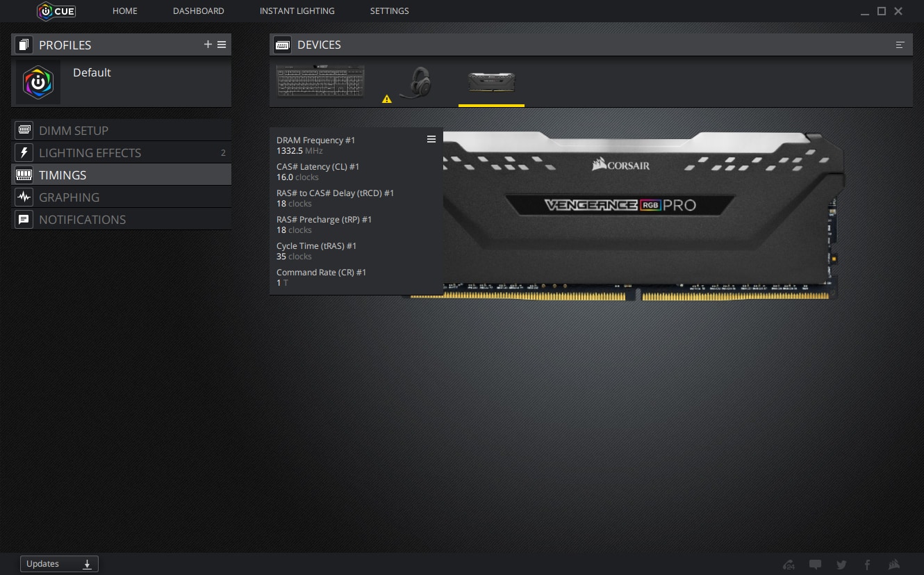924x575 pixels.
Task: Open the Twitter link icon
Action: [841, 565]
